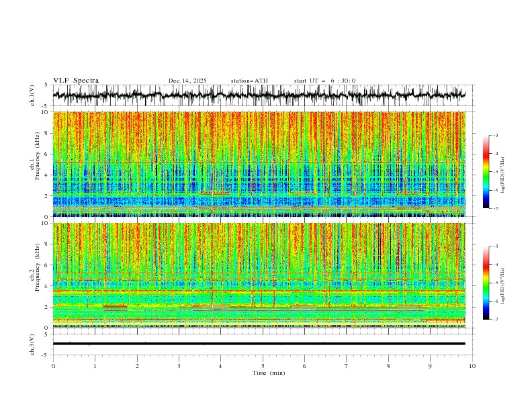
Task: Click time axis tick label "2"
Action: pos(137,366)
